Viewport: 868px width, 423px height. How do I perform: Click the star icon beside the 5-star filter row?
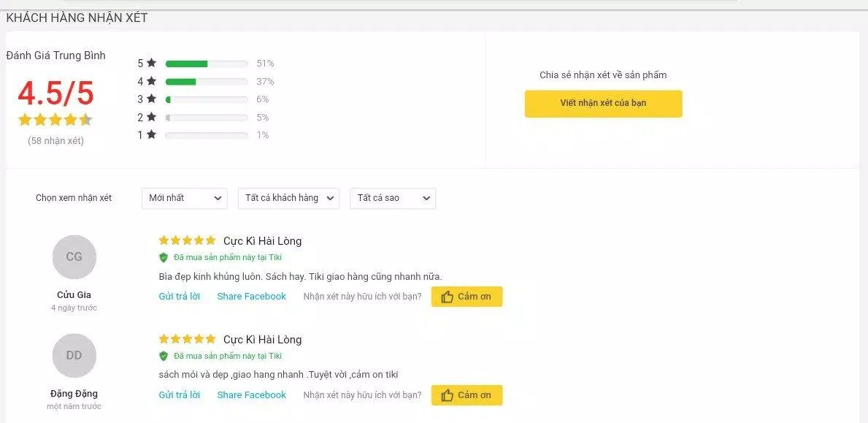(151, 63)
